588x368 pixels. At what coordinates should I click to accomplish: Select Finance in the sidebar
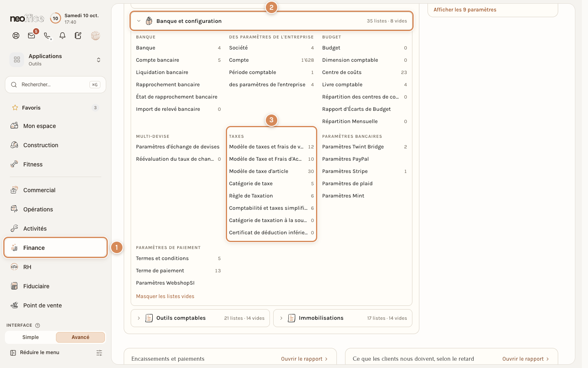[56, 248]
